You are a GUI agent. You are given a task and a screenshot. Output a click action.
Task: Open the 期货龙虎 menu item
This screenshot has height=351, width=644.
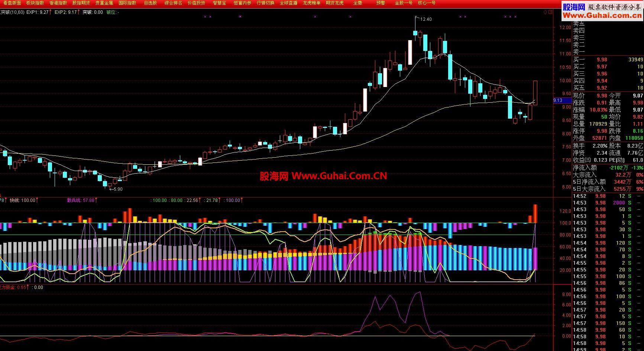tap(334, 3)
